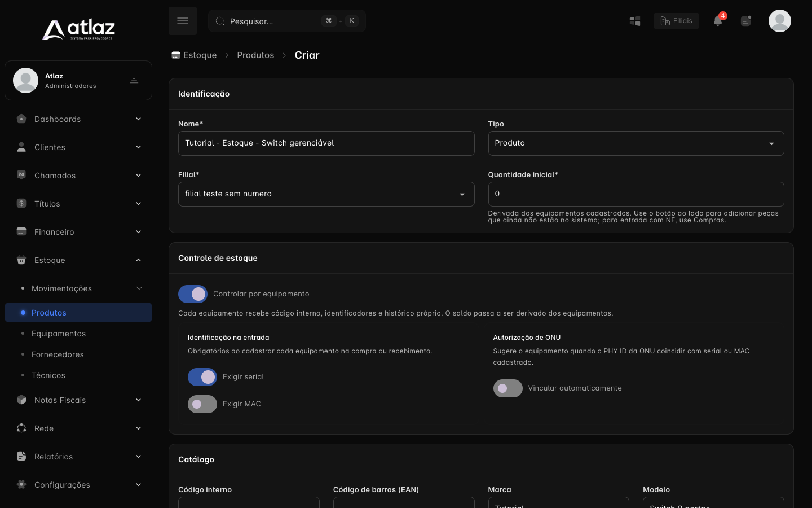The height and width of the screenshot is (508, 812).
Task: Click the Relatórios document icon
Action: (x=21, y=456)
